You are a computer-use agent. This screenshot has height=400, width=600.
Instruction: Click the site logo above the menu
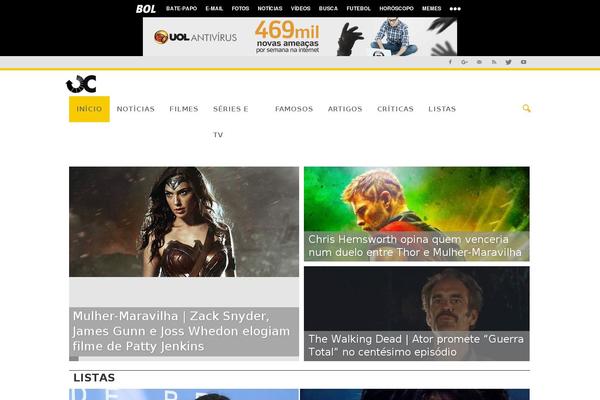point(81,84)
